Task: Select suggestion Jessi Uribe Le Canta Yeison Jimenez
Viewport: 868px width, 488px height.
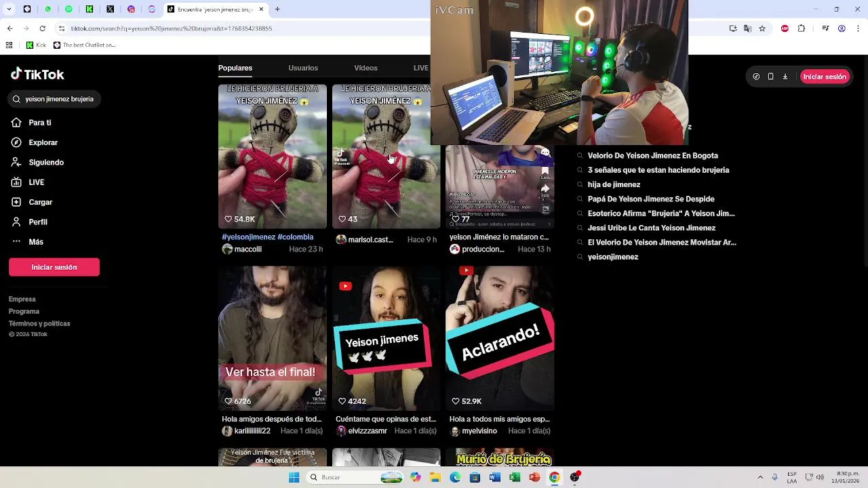Action: [x=651, y=228]
